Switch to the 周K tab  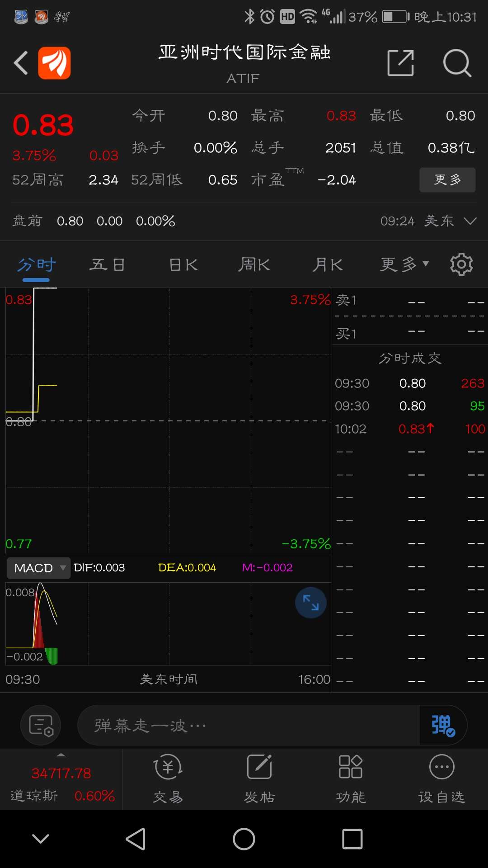[x=254, y=264]
